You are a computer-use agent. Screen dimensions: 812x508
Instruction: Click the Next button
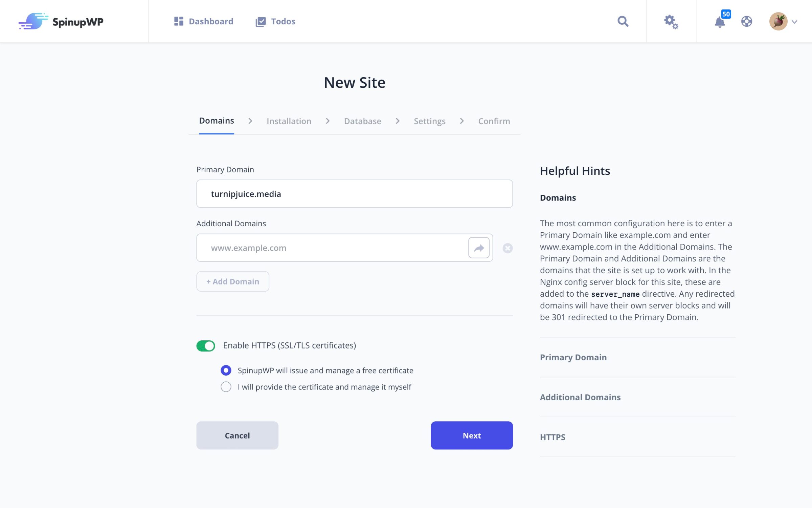tap(472, 436)
